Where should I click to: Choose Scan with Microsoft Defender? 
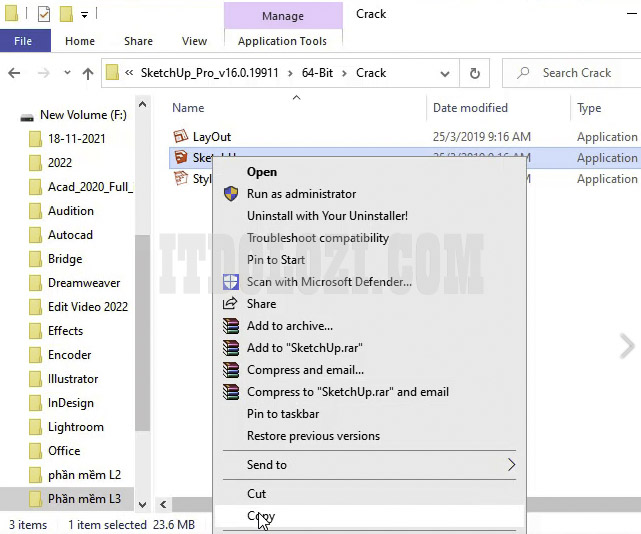coord(329,282)
